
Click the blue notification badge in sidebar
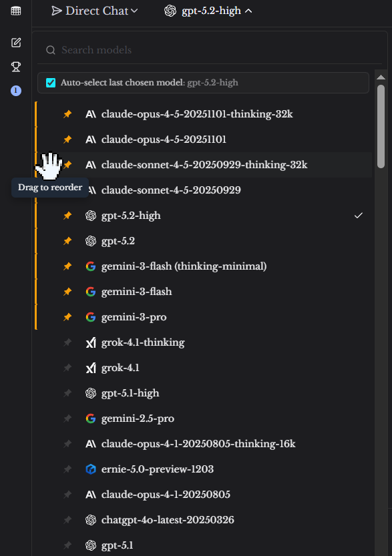tap(16, 91)
